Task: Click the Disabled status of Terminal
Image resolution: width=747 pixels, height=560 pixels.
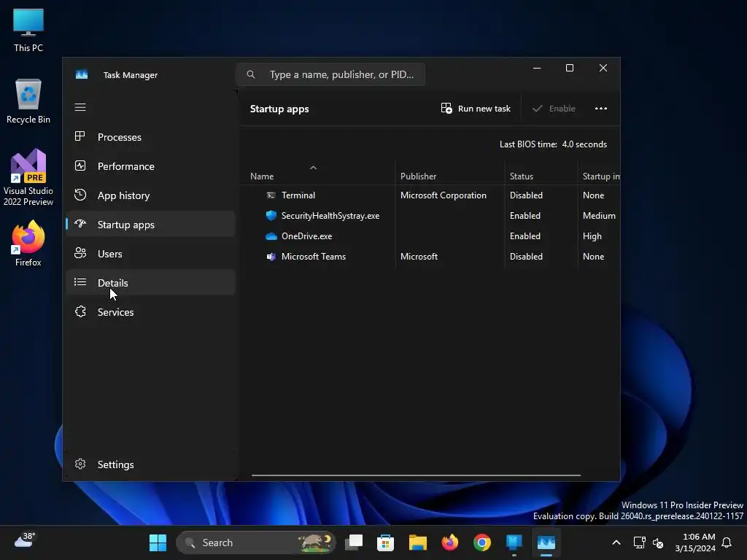Action: tap(526, 195)
